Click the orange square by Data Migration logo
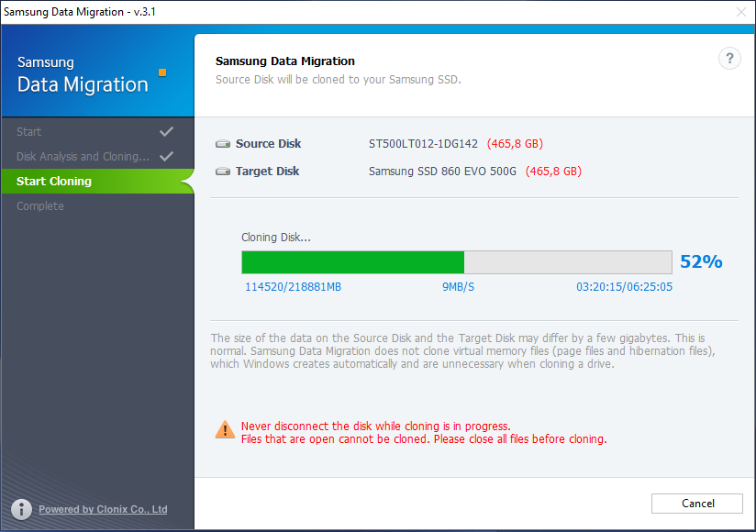Viewport: 756px width, 532px height. [x=162, y=72]
